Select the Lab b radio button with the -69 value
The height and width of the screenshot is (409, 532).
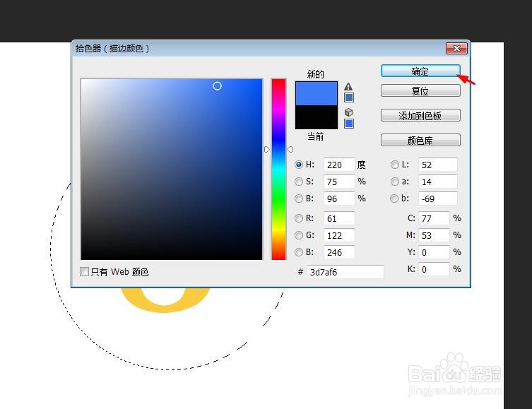394,198
